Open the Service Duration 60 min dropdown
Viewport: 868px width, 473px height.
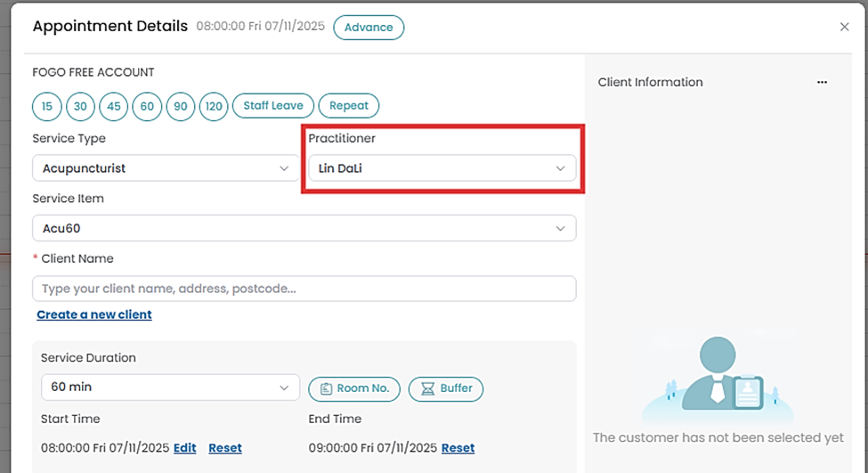tap(170, 387)
